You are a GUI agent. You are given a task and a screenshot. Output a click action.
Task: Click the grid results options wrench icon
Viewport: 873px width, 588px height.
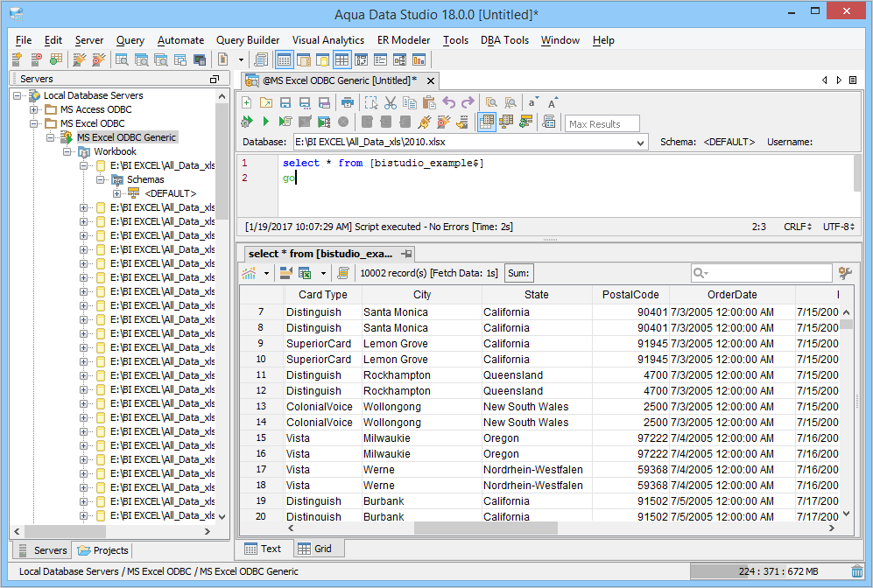tap(845, 273)
